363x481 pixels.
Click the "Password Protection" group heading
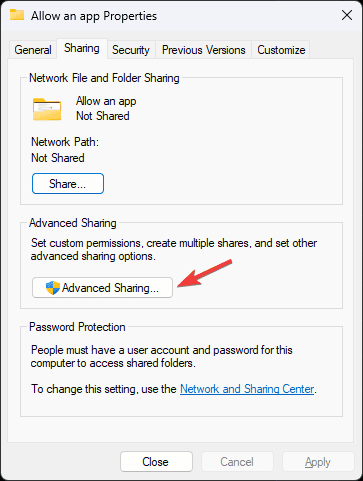77,327
